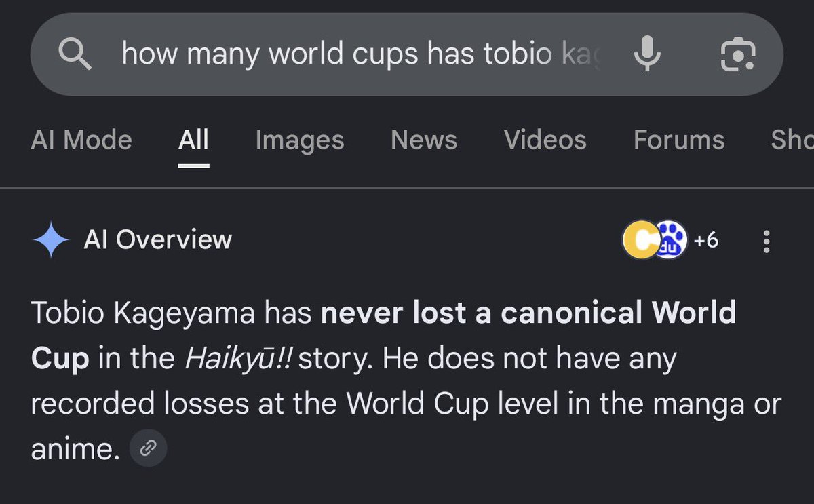Open the News tab
Viewport: 814px width, 504px height.
424,140
